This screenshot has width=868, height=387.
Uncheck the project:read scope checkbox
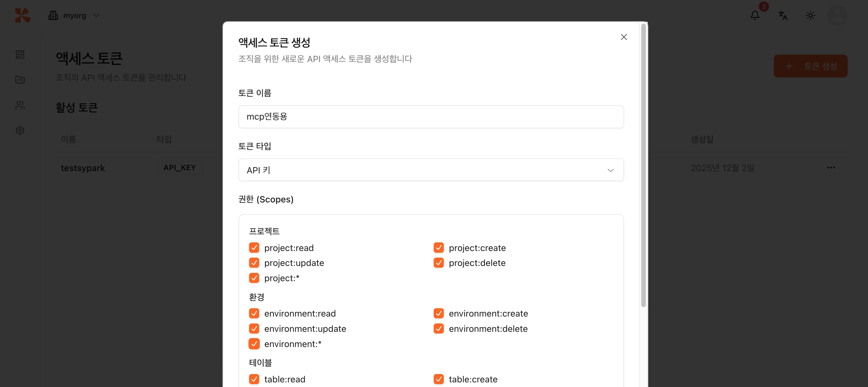pos(254,248)
